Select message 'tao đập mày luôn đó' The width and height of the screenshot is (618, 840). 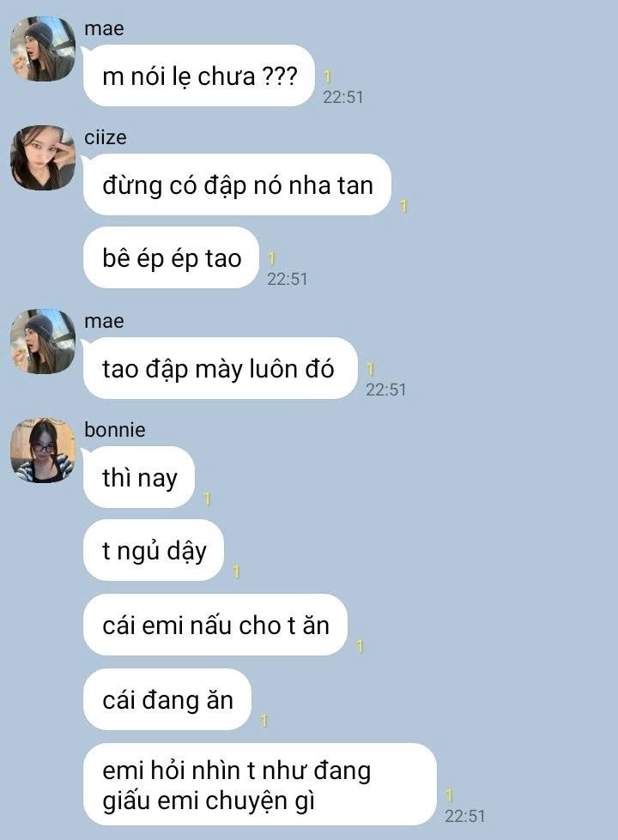point(221,369)
